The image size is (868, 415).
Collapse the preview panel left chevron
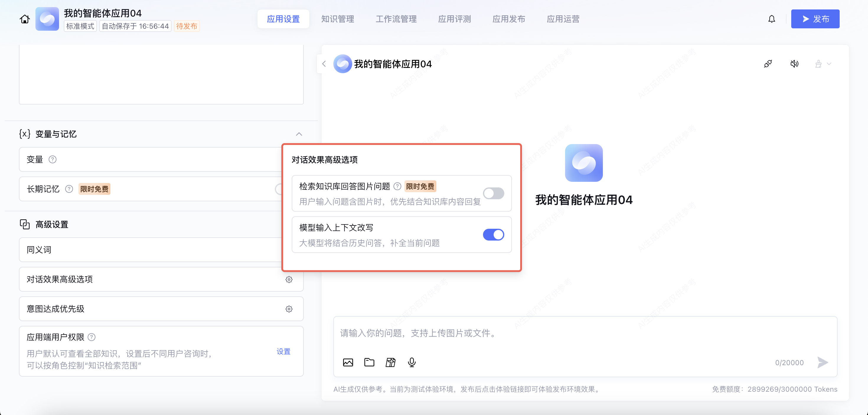pos(324,64)
